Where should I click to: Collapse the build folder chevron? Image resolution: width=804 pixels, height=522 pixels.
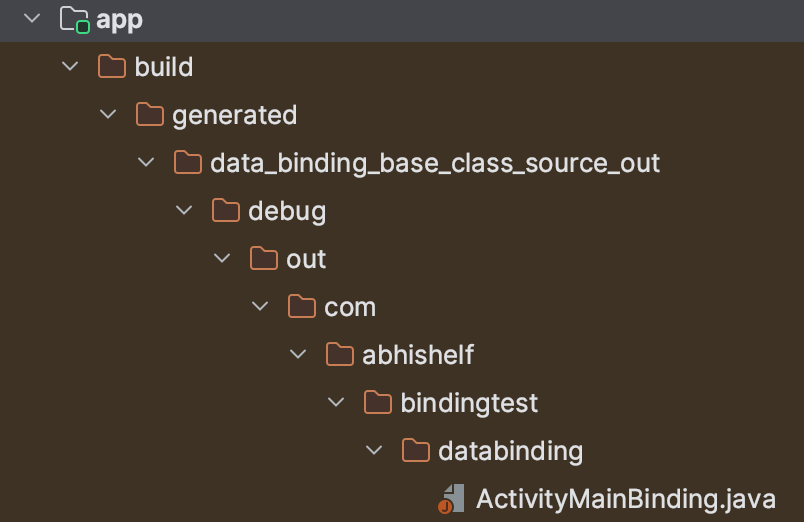click(70, 67)
